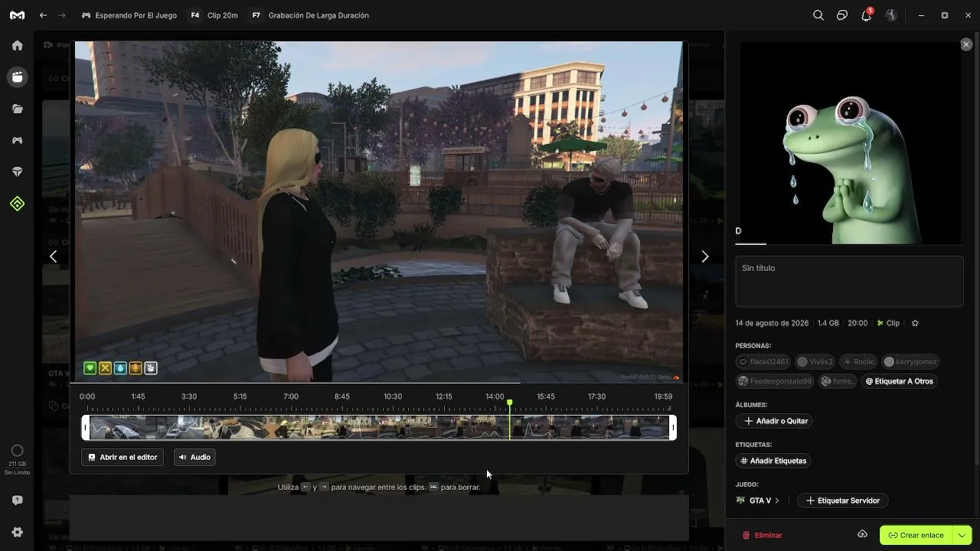Image resolution: width=980 pixels, height=551 pixels.
Task: Click F7 Grabación De Larga Duración
Action: [x=309, y=15]
